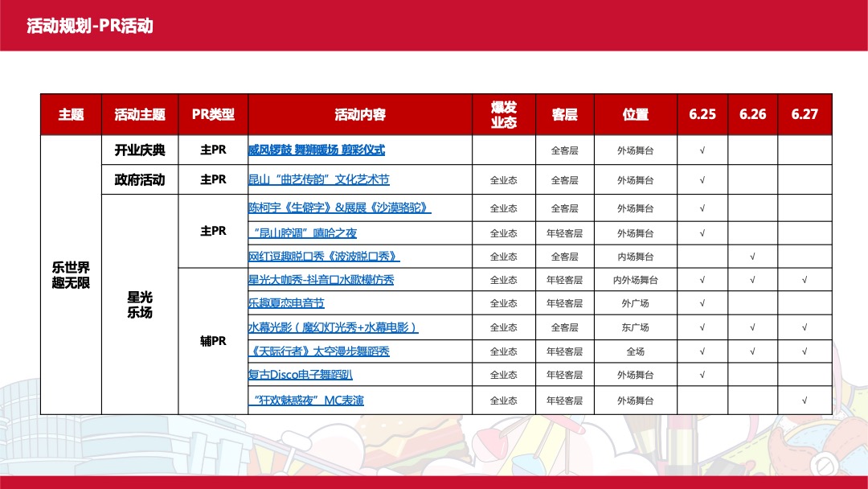The image size is (868, 489).
Task: Click the slide title 活动规划-PR活动
Action: 90,24
